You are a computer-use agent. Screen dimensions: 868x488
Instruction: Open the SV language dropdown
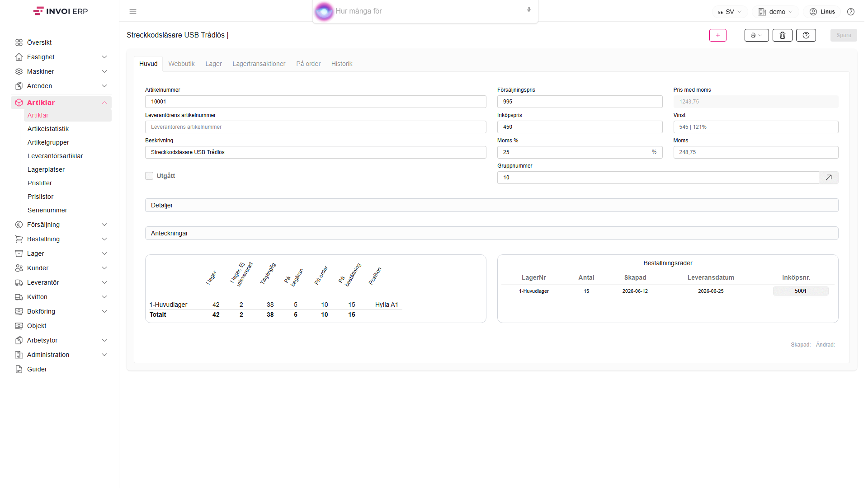pyautogui.click(x=730, y=12)
